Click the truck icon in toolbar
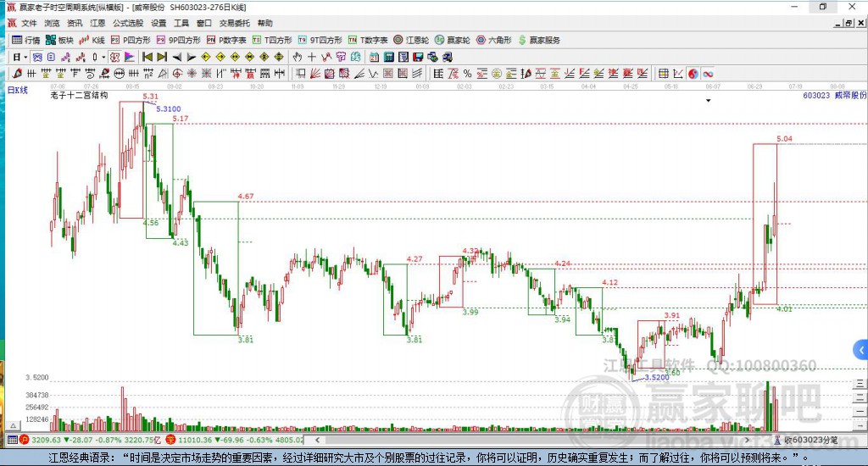 point(448,57)
